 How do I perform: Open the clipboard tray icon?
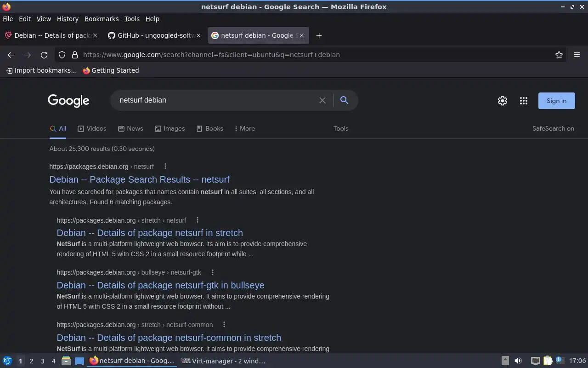tap(548, 361)
